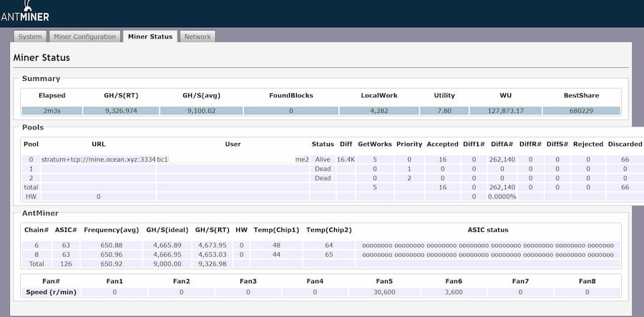644x317 pixels.
Task: Select the Miner Status tab
Action: pos(150,36)
